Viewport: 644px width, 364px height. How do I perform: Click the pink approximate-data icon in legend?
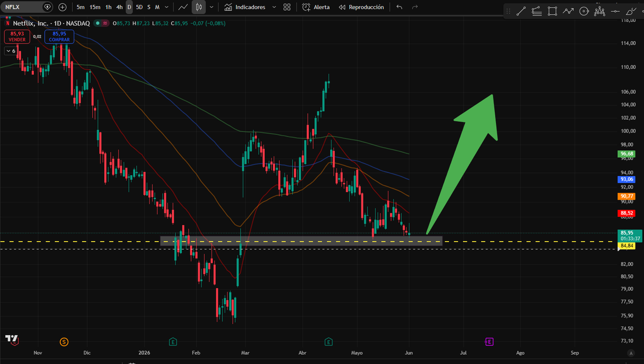click(105, 24)
